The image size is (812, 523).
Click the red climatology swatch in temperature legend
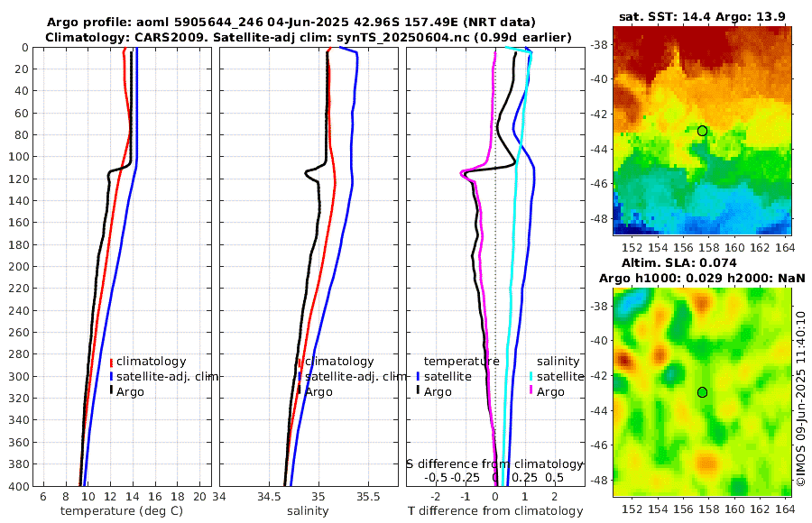111,362
